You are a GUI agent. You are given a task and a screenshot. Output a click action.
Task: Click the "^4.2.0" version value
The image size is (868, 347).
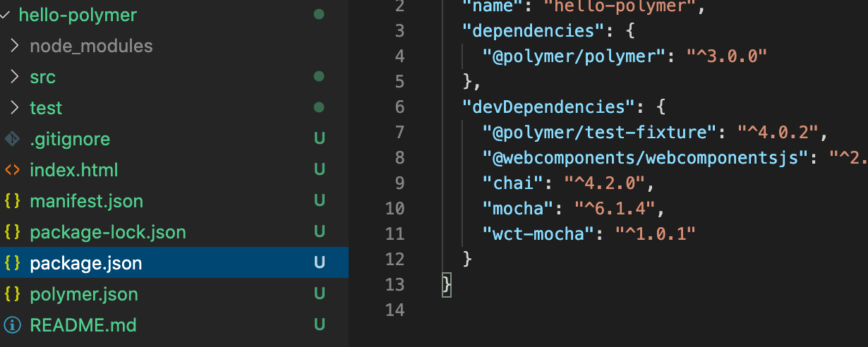[x=604, y=183]
